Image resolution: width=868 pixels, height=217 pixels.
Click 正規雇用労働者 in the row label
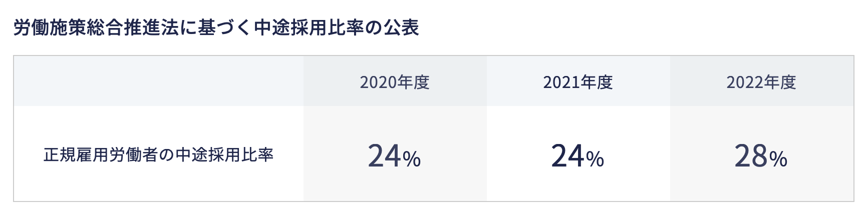(x=101, y=155)
